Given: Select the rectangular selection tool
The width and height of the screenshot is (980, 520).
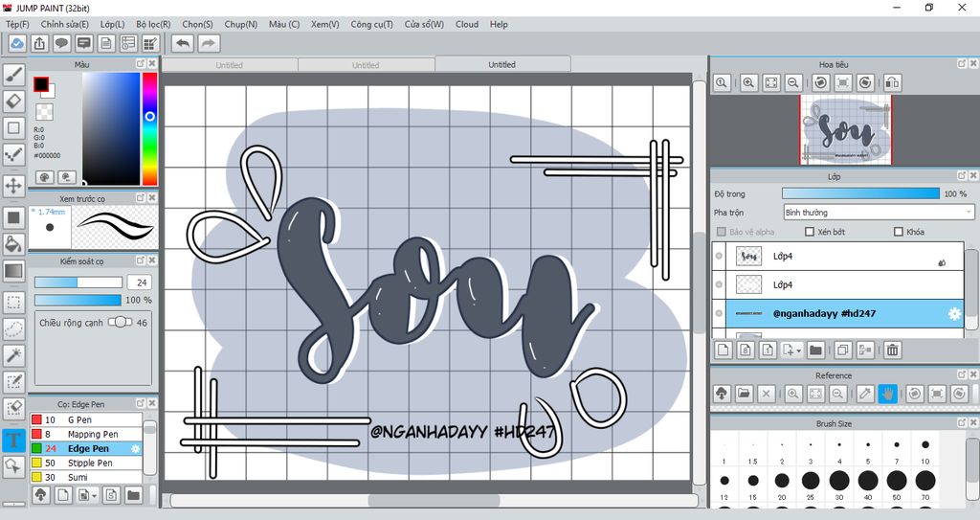Looking at the screenshot, I should click(13, 303).
